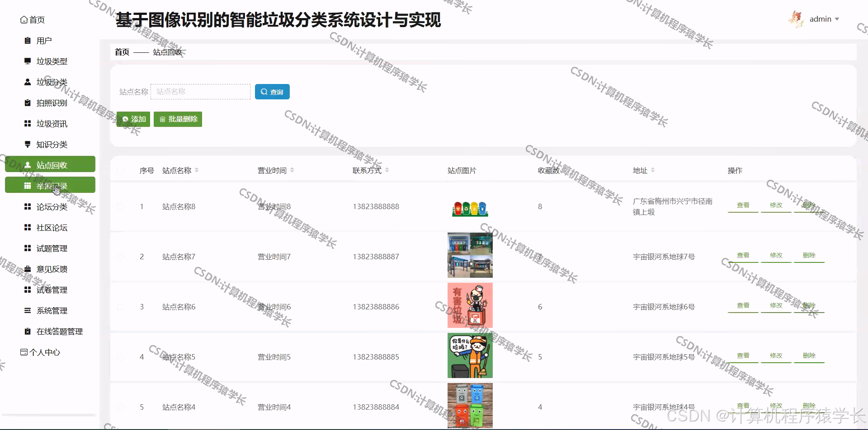
Task: Check the row checkbox for 站点名称5
Action: (120, 357)
